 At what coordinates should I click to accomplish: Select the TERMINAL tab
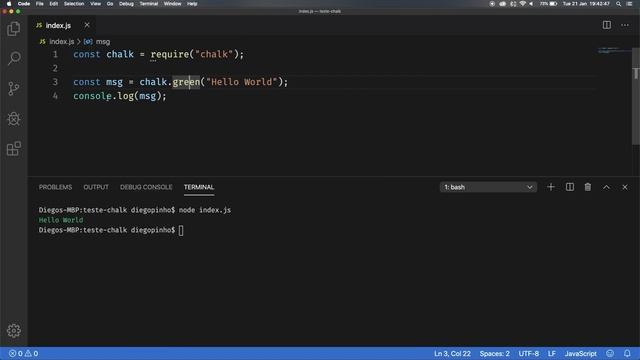[199, 187]
